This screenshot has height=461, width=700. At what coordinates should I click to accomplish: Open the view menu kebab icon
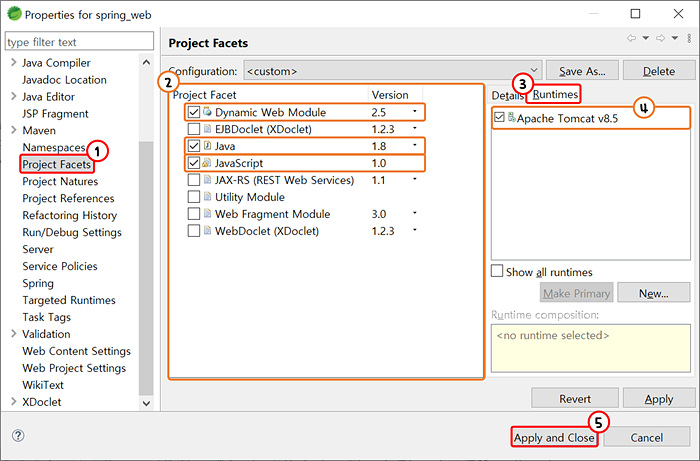[689, 38]
